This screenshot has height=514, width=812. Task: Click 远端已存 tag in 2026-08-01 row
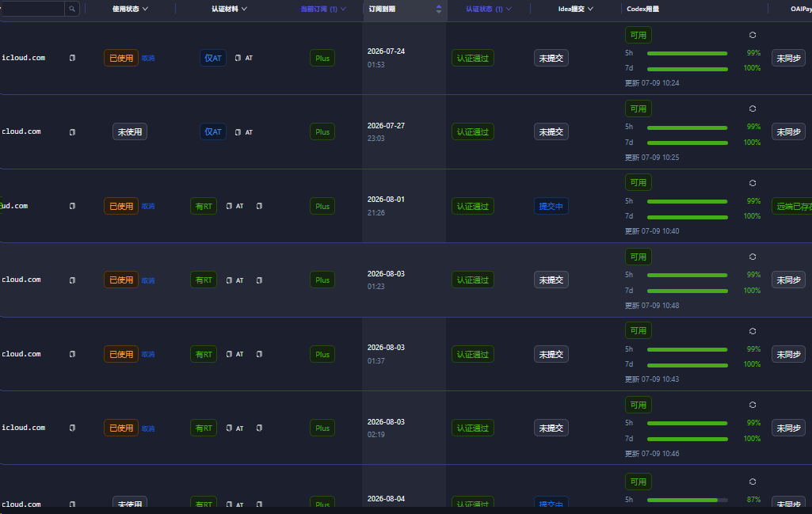(792, 206)
